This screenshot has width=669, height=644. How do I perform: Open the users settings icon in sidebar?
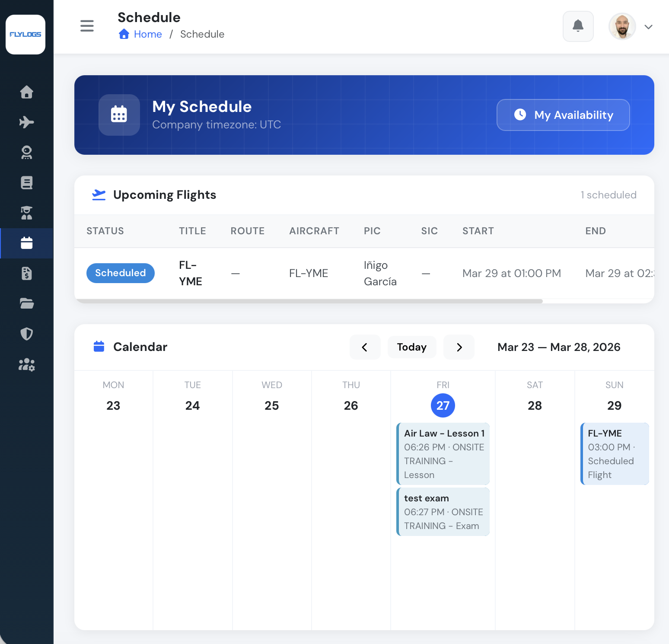pyautogui.click(x=27, y=365)
